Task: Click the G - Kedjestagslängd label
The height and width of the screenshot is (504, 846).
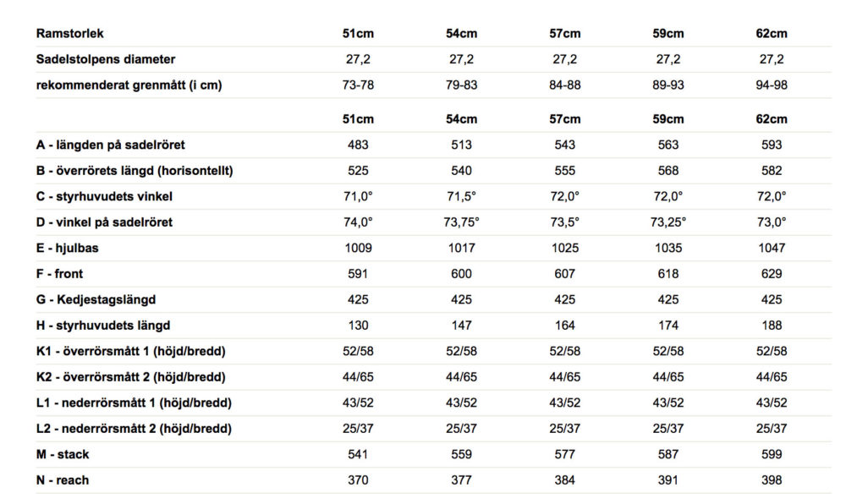Action: pos(96,299)
